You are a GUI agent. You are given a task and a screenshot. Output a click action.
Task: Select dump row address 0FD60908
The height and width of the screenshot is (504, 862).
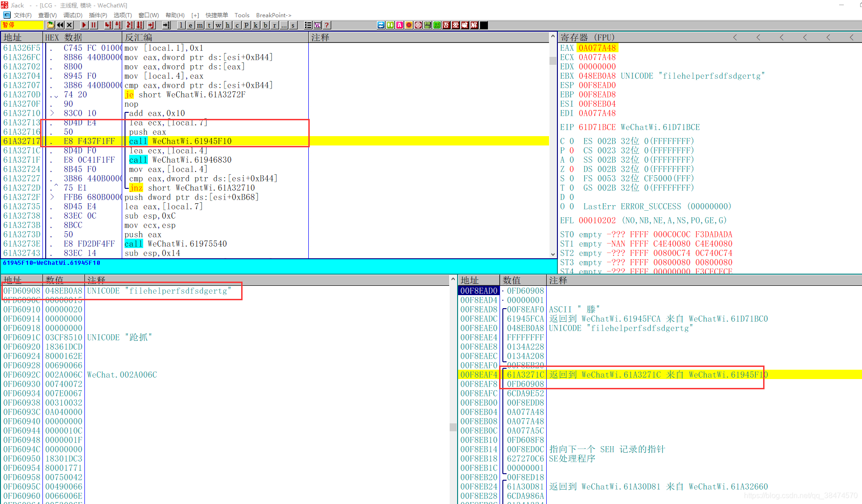coord(22,291)
